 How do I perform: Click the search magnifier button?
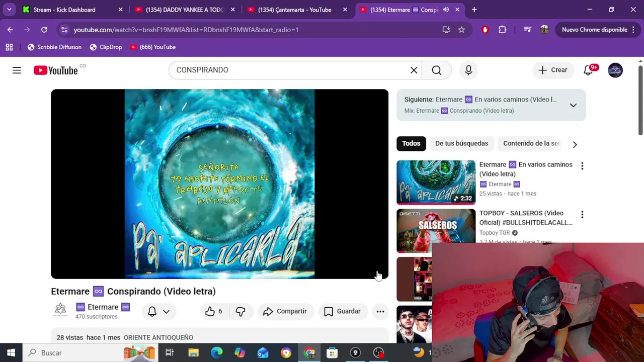(x=437, y=70)
